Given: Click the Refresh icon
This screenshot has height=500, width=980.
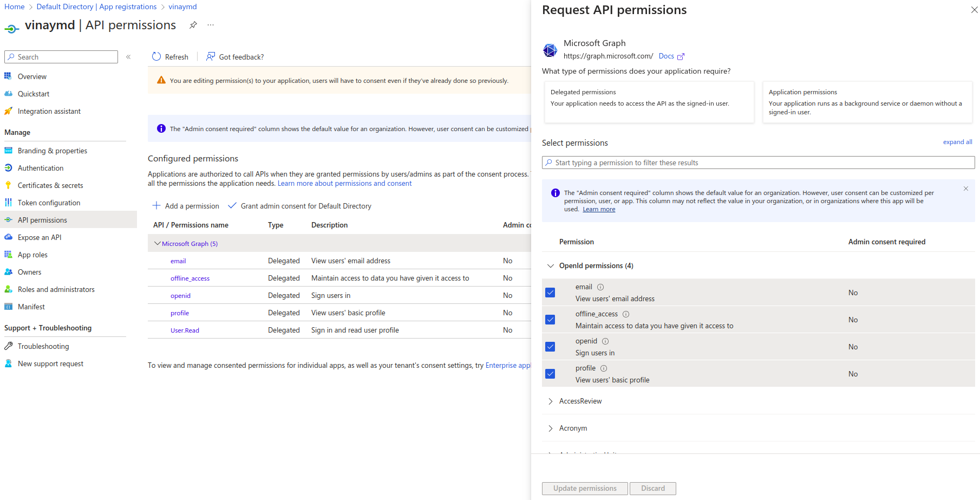Looking at the screenshot, I should [156, 56].
